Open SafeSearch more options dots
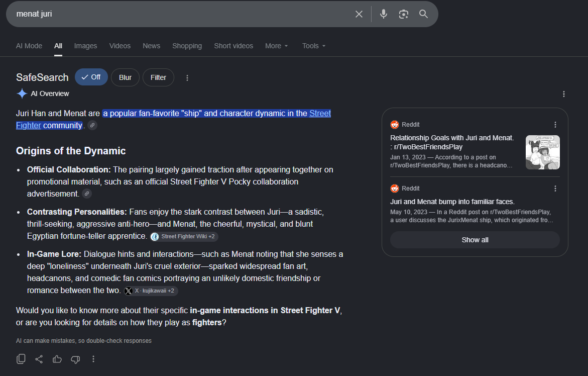 click(187, 78)
